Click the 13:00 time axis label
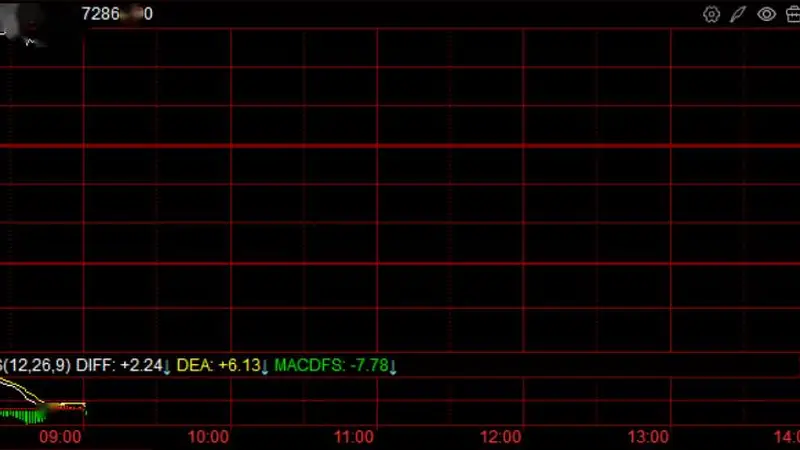The image size is (800, 450). pos(648,437)
